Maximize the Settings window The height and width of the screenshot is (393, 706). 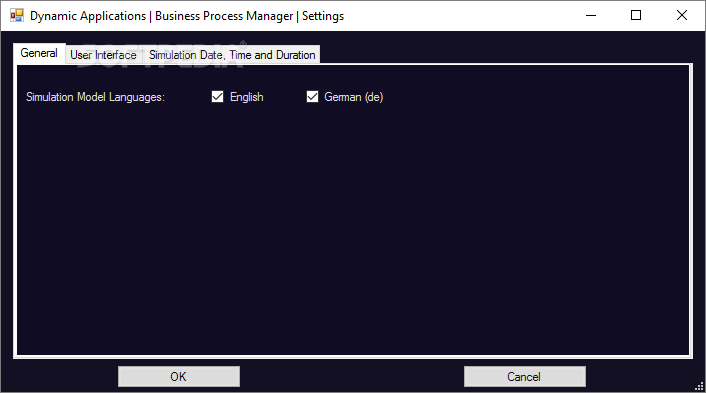pos(636,15)
